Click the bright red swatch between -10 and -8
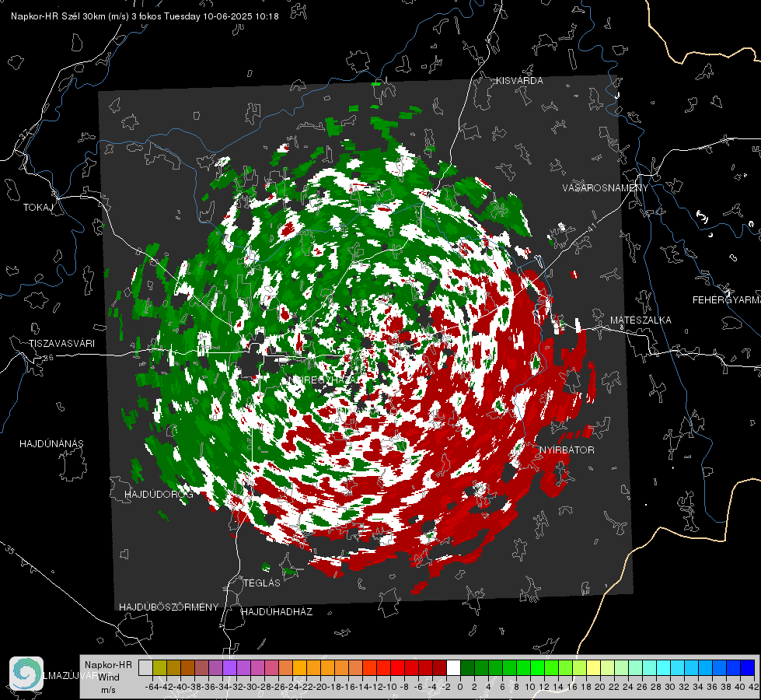The width and height of the screenshot is (761, 700). [397, 667]
